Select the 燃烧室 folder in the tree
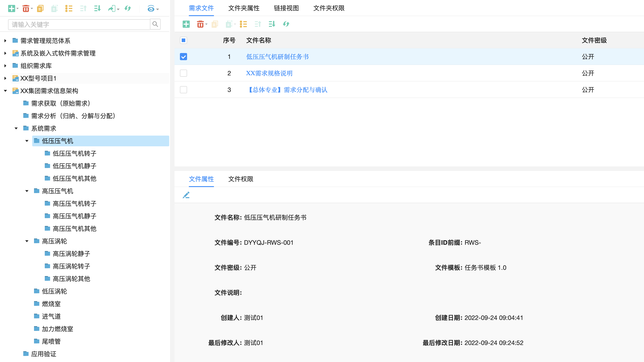The height and width of the screenshot is (362, 644). point(51,304)
